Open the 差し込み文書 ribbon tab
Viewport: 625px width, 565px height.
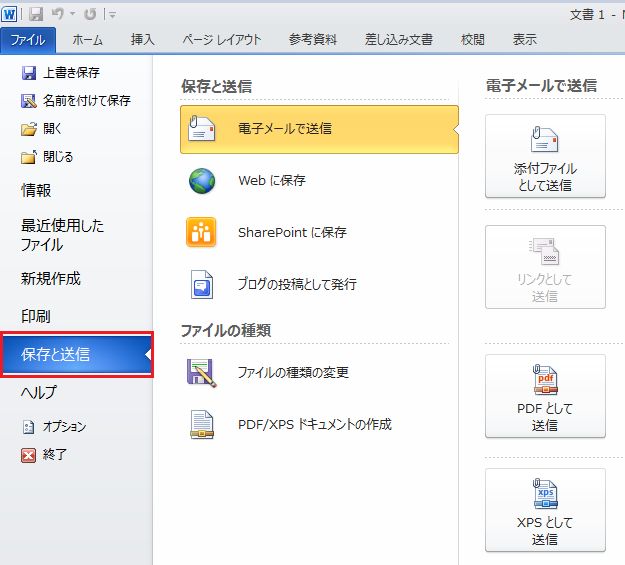[x=399, y=40]
